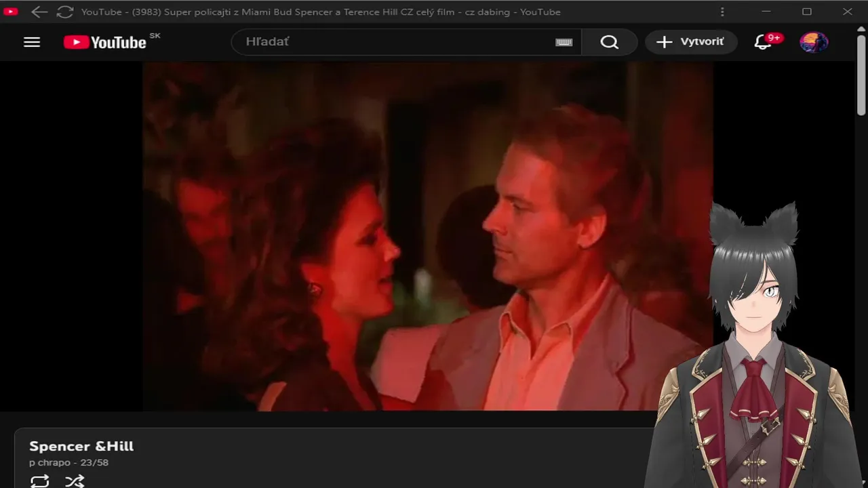Image resolution: width=868 pixels, height=488 pixels.
Task: Reload the page with refresh icon
Action: click(65, 12)
